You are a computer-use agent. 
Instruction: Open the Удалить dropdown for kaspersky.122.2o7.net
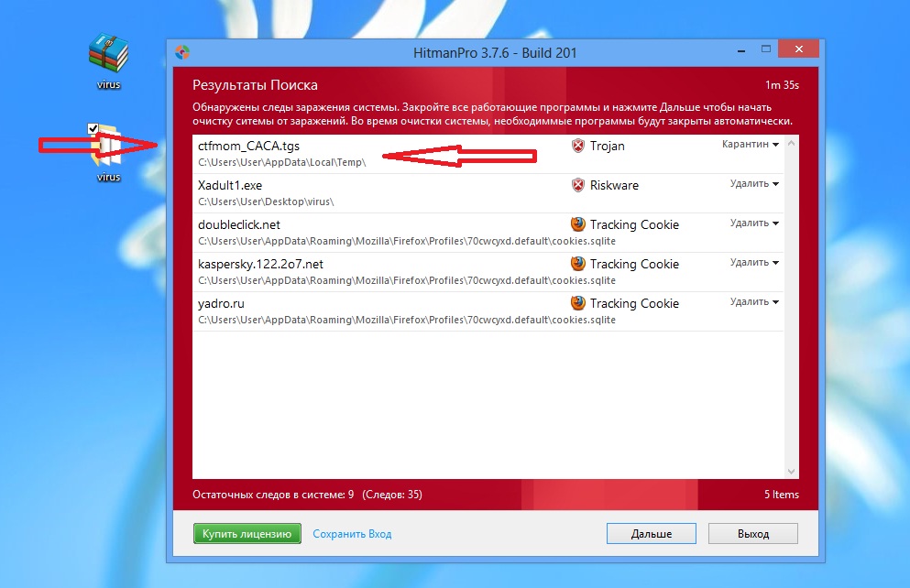[x=754, y=262]
